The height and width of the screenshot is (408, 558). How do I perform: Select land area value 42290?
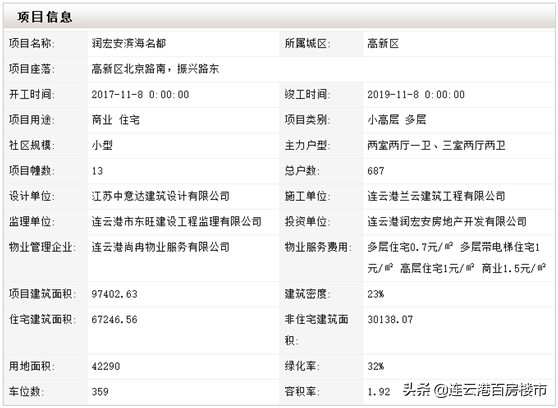coord(106,366)
